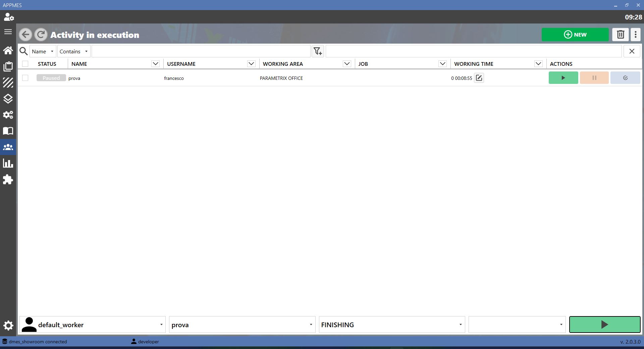Clear filters with the X button
This screenshot has height=349, width=644.
click(x=632, y=51)
